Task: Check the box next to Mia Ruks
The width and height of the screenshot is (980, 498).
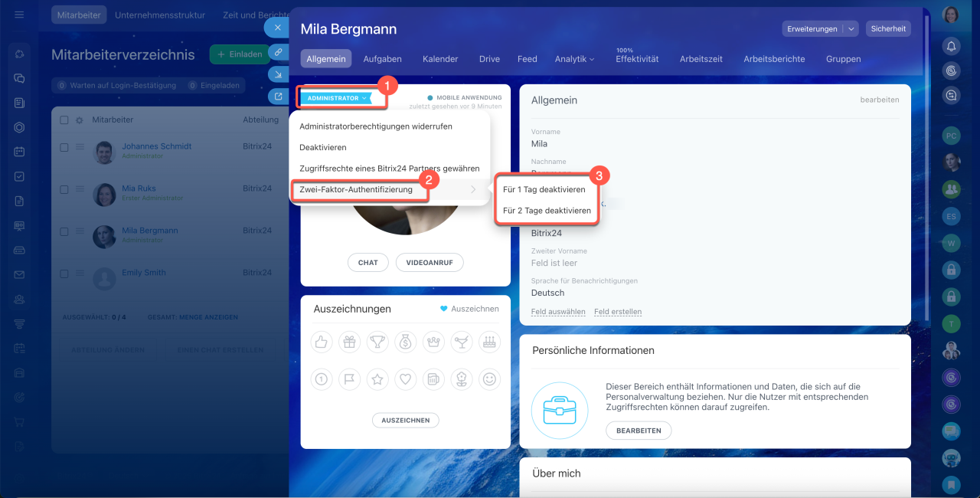Action: pos(64,189)
